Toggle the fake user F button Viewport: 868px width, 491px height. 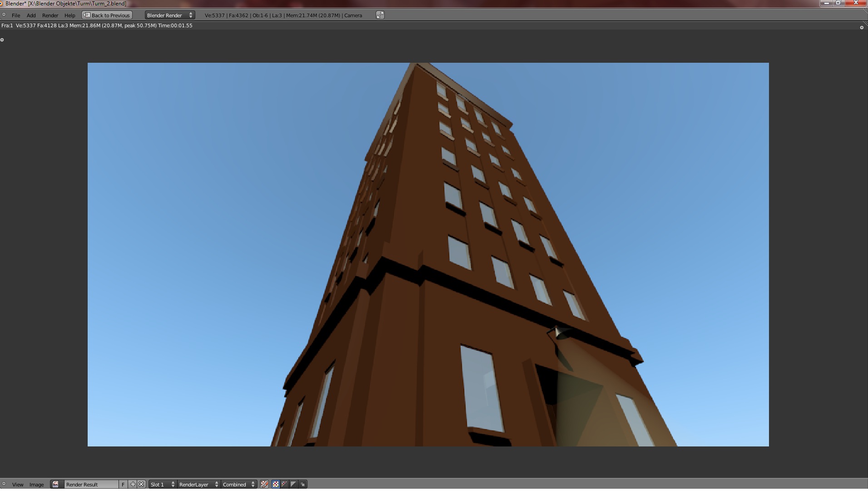pos(123,485)
